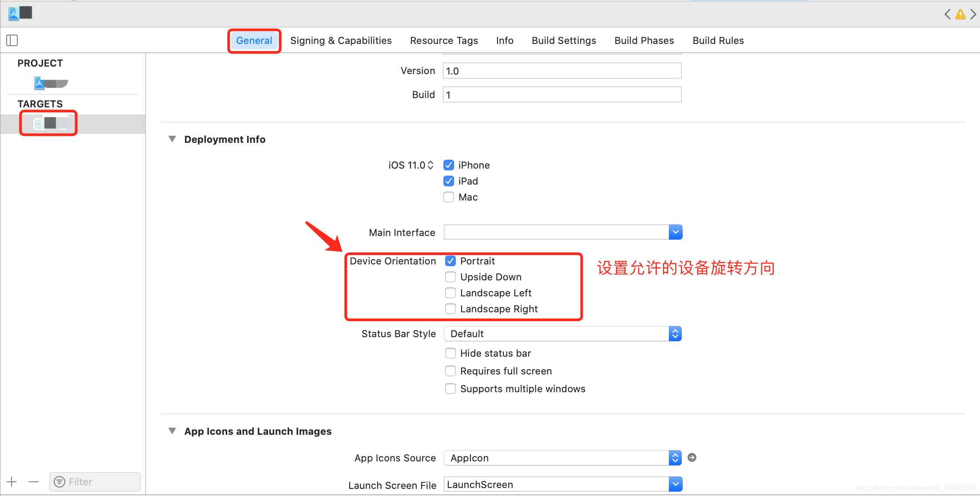Viewport: 980px width, 496px height.
Task: Go to previous issue arrow
Action: tap(947, 15)
